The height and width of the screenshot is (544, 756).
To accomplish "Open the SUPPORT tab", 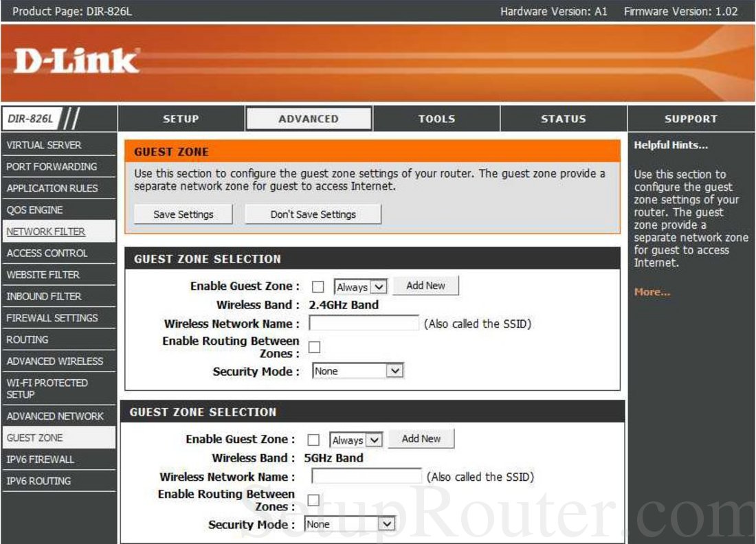I will (x=690, y=118).
